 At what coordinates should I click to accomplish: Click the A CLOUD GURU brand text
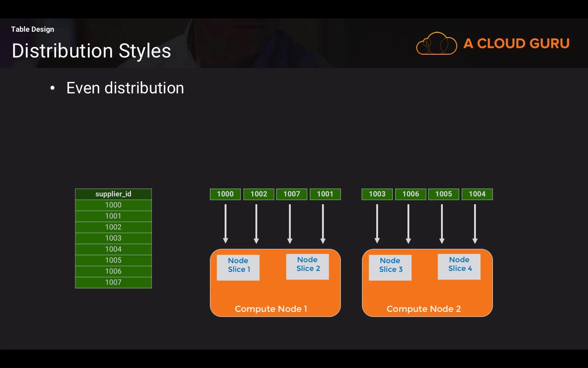click(516, 43)
